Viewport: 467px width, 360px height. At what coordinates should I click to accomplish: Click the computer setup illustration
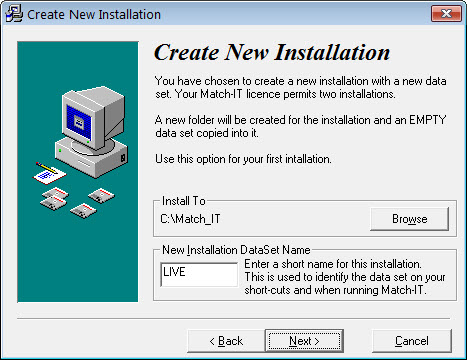pos(78,172)
